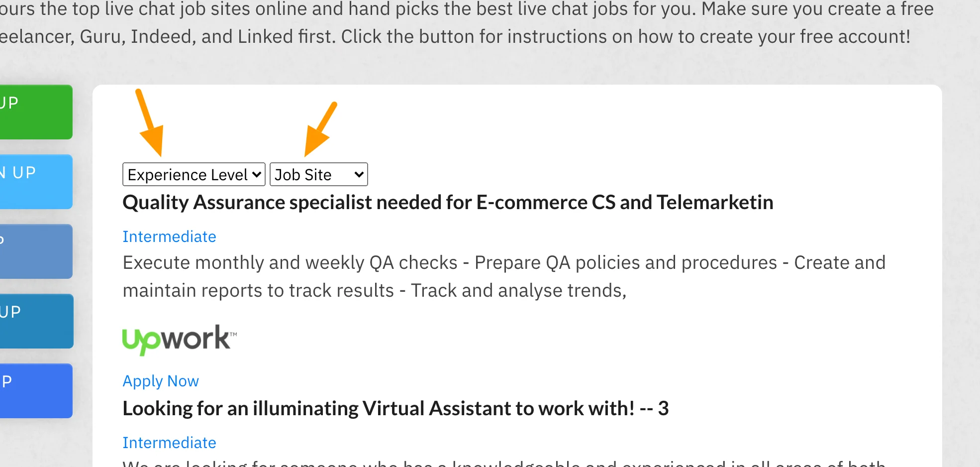Screen dimensions: 980x467
Task: Expand the Job Site dropdown
Action: click(318, 175)
